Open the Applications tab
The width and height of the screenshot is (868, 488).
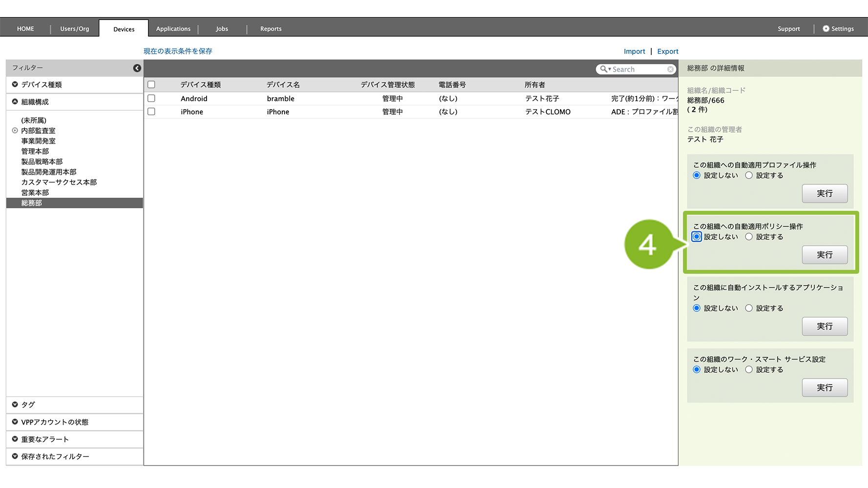point(173,29)
